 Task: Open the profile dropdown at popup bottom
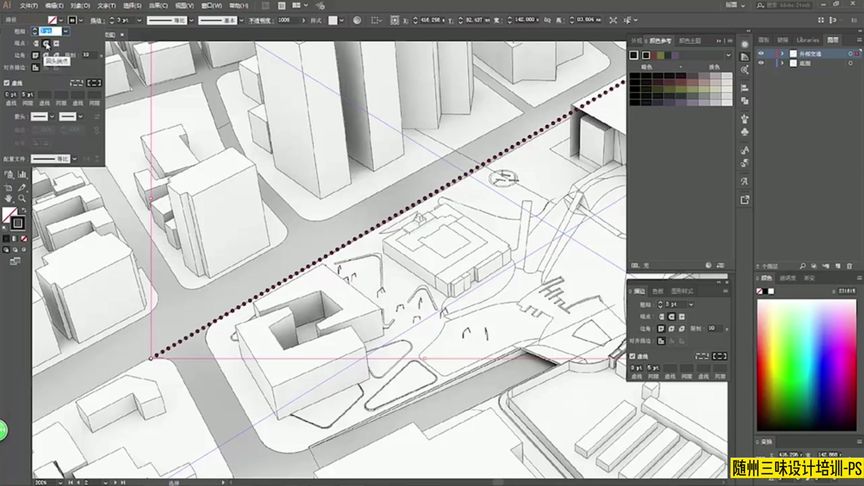(74, 159)
